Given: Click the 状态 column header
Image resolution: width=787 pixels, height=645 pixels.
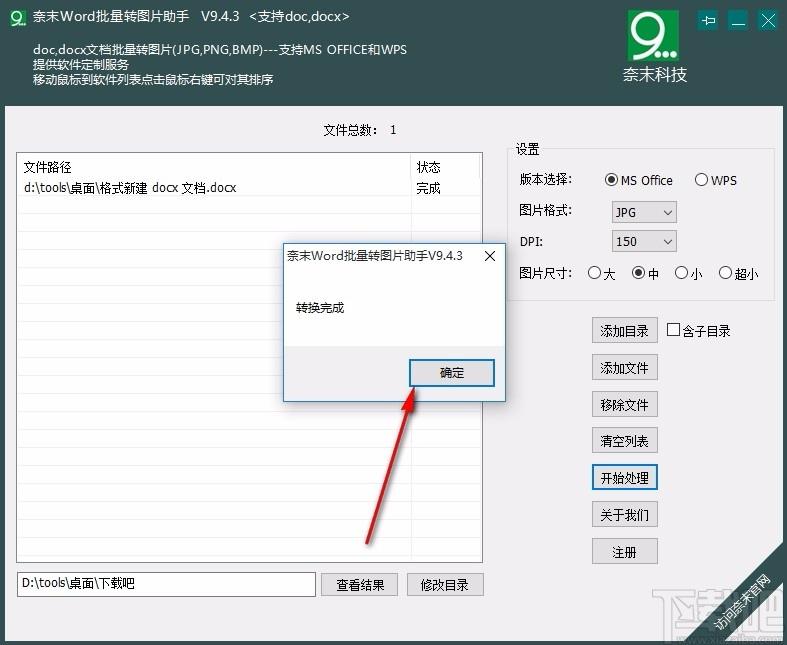Looking at the screenshot, I should [445, 167].
